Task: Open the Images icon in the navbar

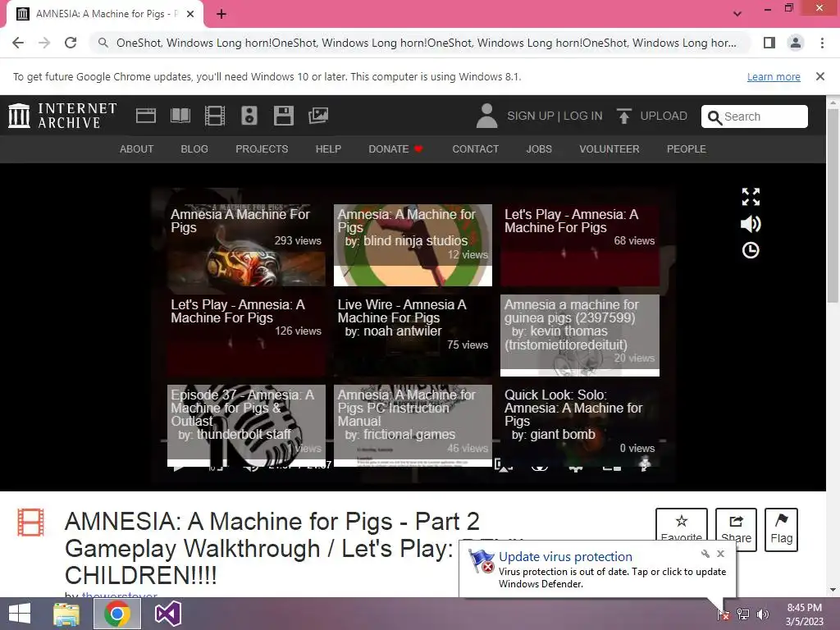Action: pyautogui.click(x=318, y=116)
